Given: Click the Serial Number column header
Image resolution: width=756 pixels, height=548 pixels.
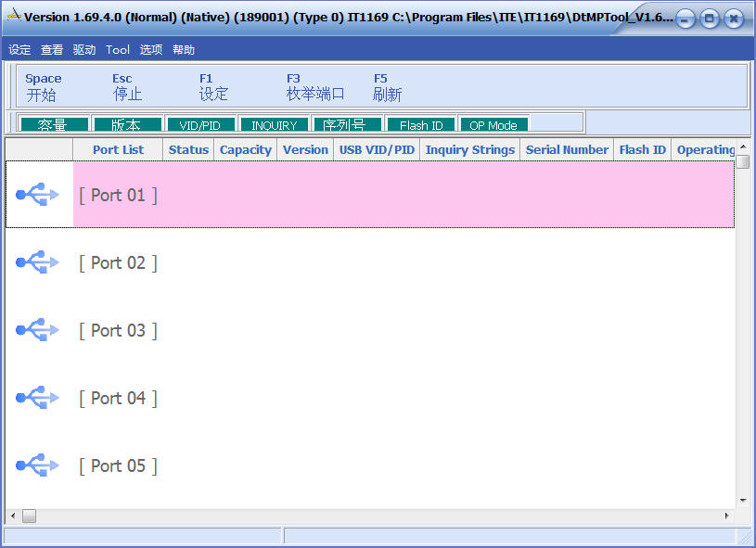Looking at the screenshot, I should click(567, 150).
